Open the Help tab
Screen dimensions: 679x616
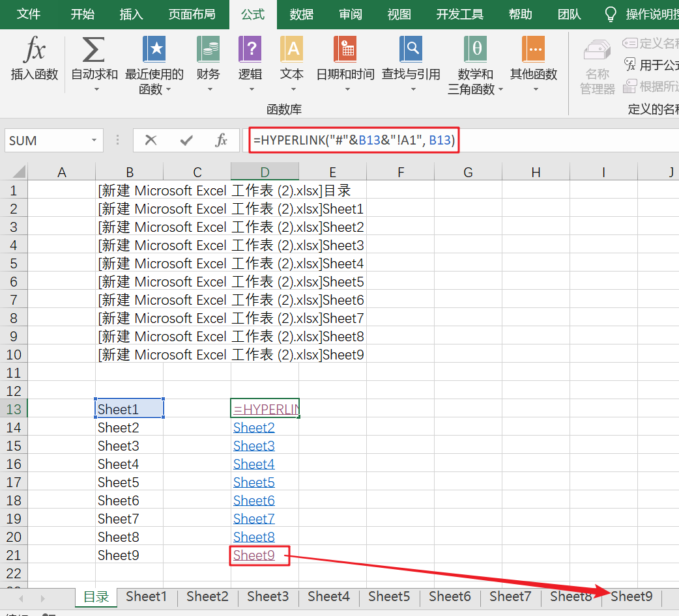520,14
